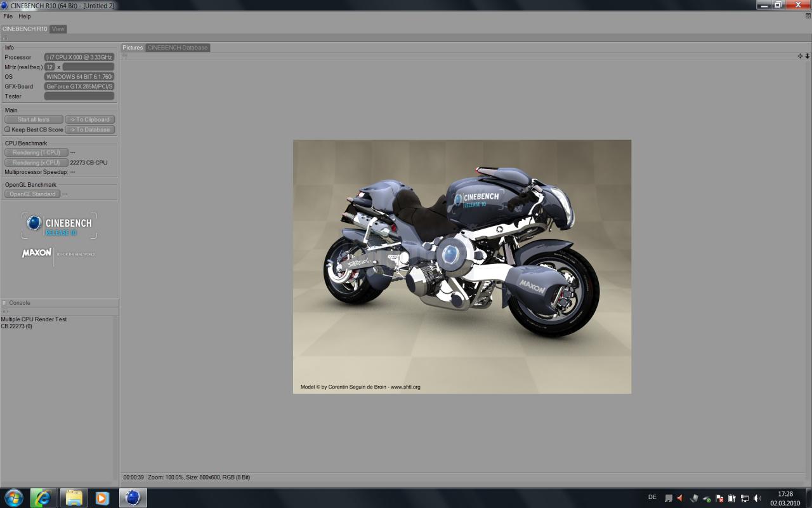
Task: Open the Windows Start menu
Action: (13, 497)
